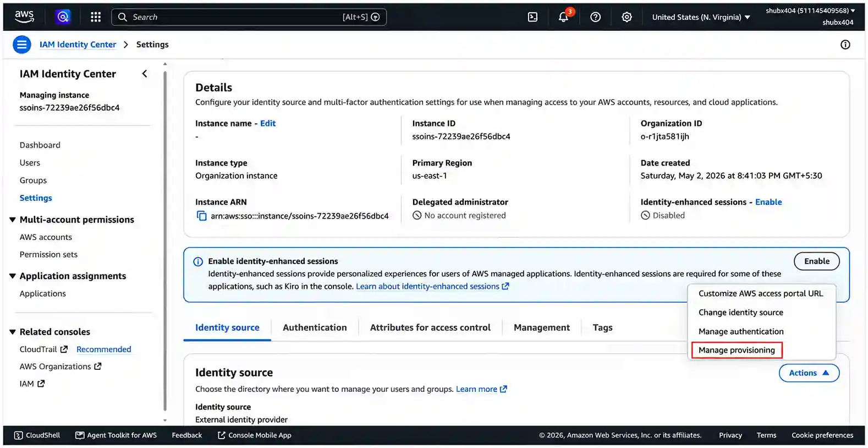Open Learn about identity-enhanced sessions link
868x448 pixels.
point(432,286)
